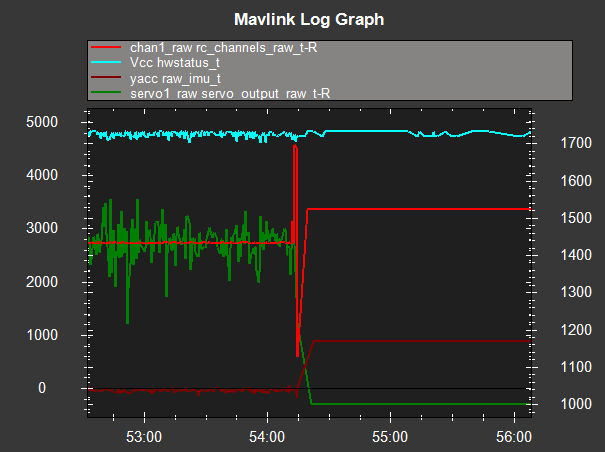Screen dimensions: 605x452
Task: Click the Mavlink Log Graph title
Action: point(309,19)
